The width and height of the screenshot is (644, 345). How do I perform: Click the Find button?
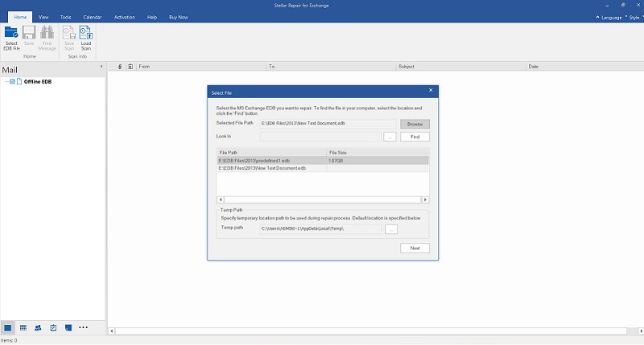415,137
